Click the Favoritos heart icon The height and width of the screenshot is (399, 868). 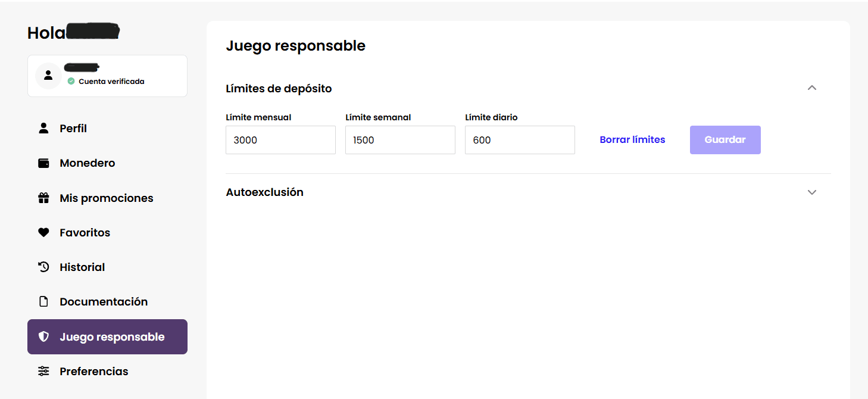(x=43, y=232)
